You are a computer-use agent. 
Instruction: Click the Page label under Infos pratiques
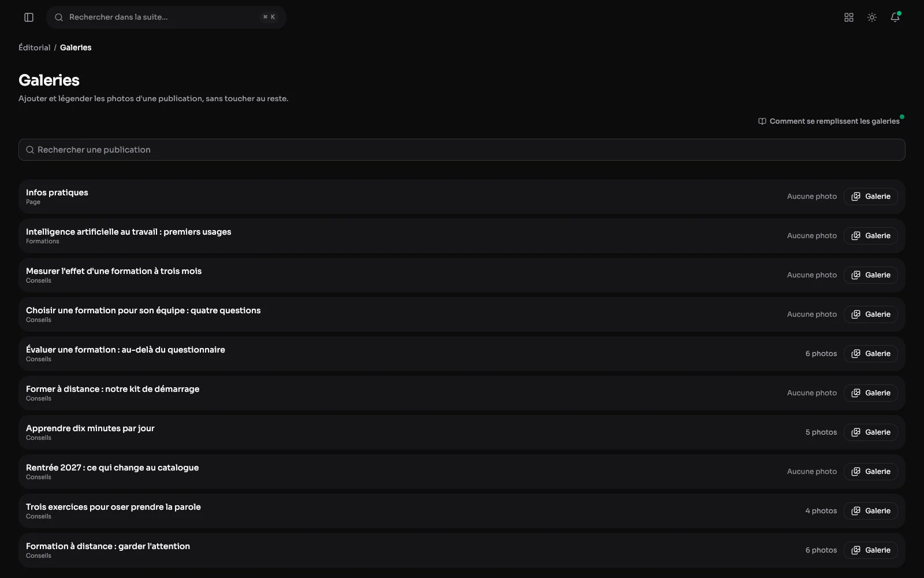(33, 202)
